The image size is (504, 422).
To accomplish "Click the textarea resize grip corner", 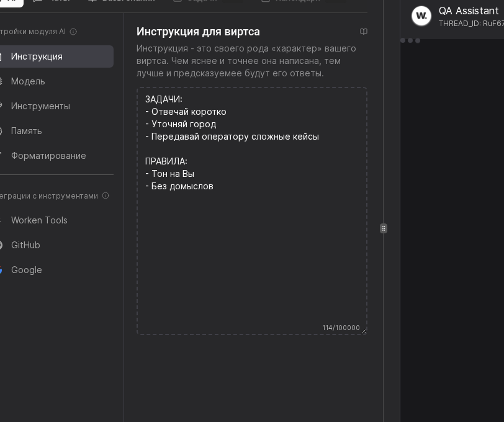I will (x=364, y=331).
